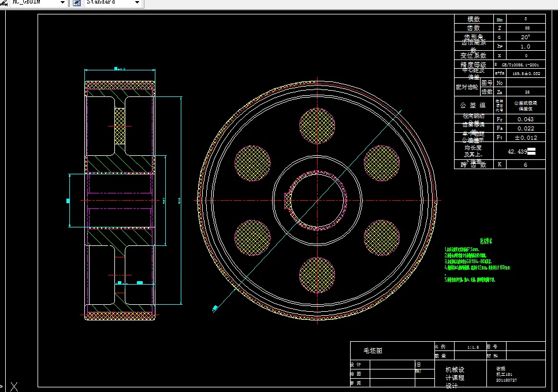Select the 配对齿轮 label cell
Screen dimensions: 558x392
coord(467,87)
